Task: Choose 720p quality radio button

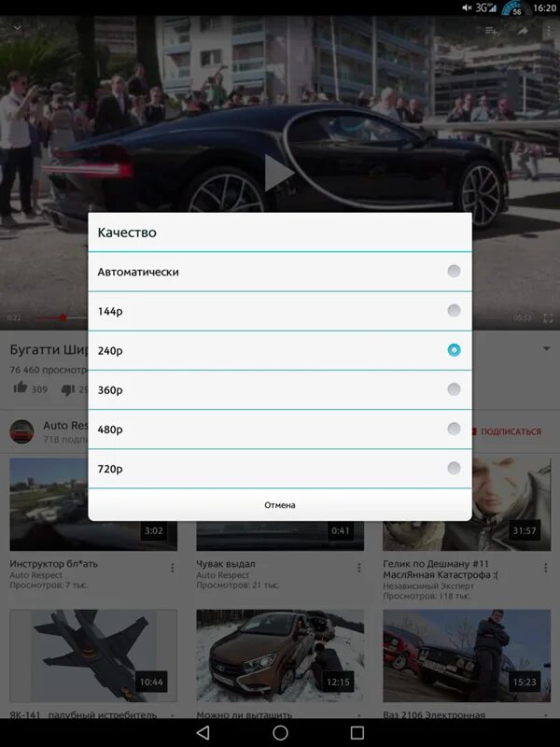Action: click(454, 469)
